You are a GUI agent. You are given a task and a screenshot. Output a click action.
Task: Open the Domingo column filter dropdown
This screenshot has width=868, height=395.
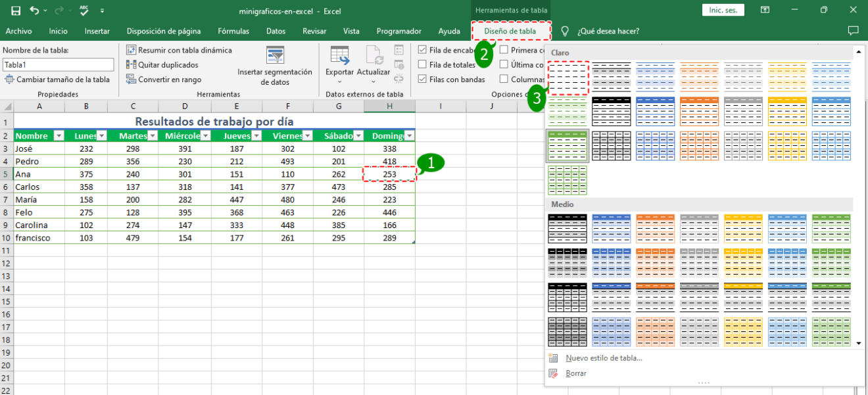pyautogui.click(x=410, y=135)
